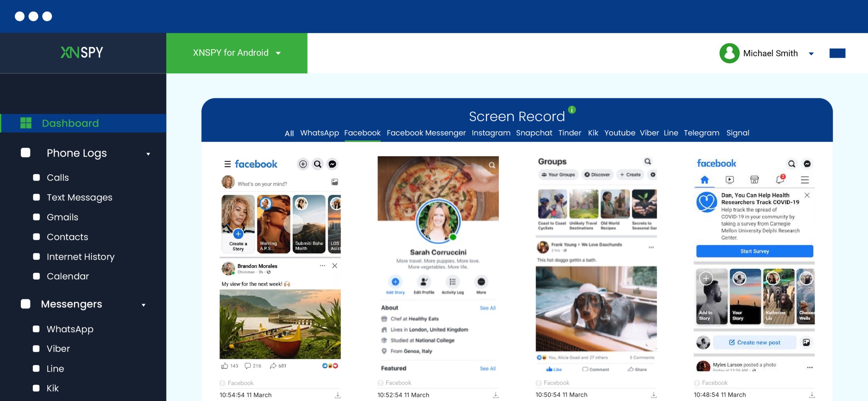Tick the white box beside Gmails
The image size is (868, 401).
point(36,217)
